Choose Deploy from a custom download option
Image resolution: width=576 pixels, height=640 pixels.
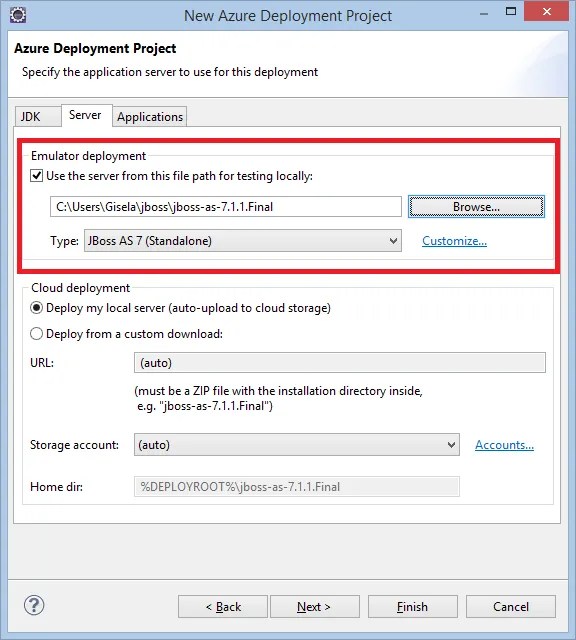(x=36, y=334)
